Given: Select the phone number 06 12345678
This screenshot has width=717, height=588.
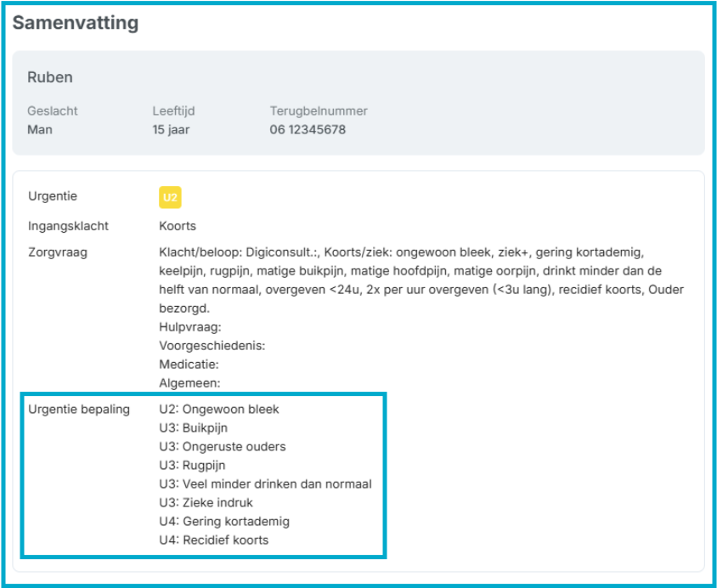Looking at the screenshot, I should pos(308,129).
